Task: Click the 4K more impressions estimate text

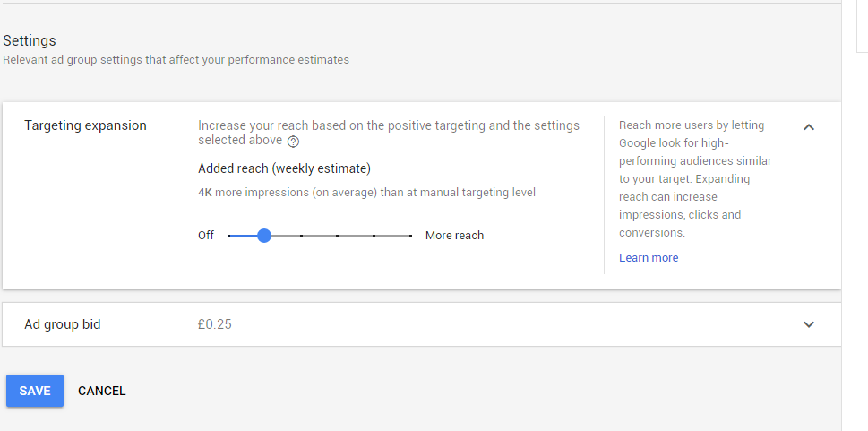Action: coord(366,193)
